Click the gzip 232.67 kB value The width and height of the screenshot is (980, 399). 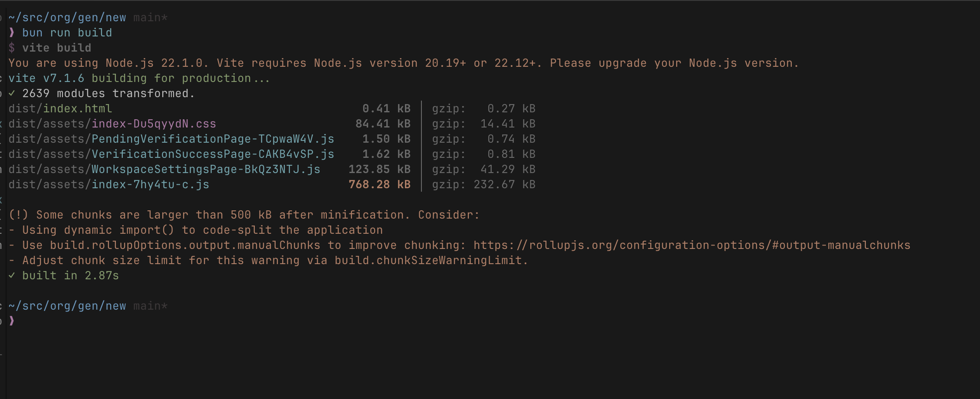504,184
